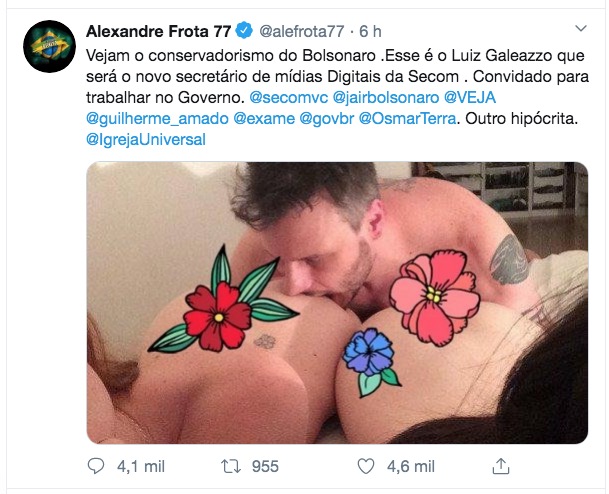Click the share upload icon
Viewport: 609px width, 494px height.
click(x=501, y=466)
